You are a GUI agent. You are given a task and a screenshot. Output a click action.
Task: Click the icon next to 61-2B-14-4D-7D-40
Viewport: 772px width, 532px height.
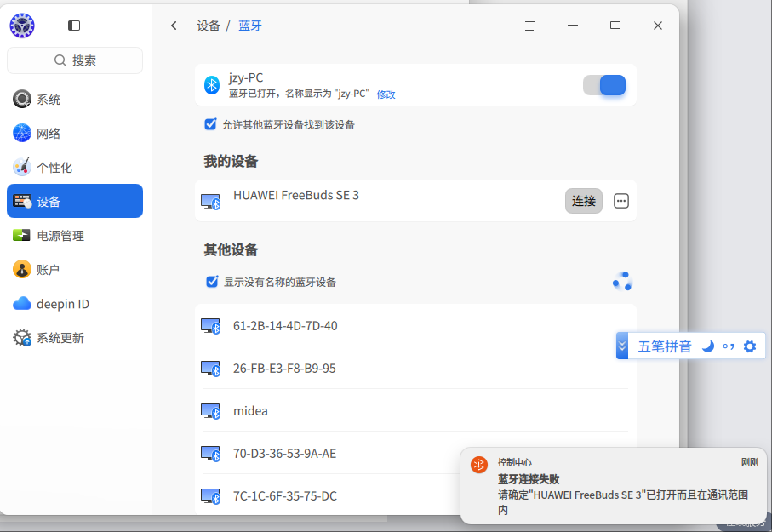(211, 326)
